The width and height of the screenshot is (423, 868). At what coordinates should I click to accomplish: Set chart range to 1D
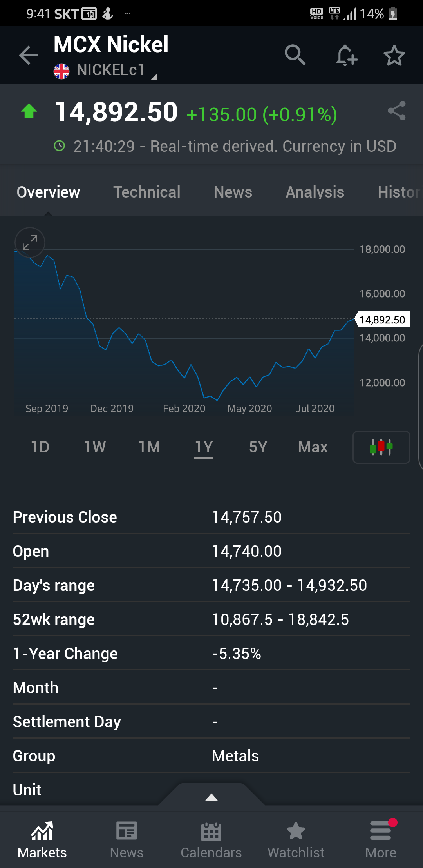pyautogui.click(x=40, y=447)
